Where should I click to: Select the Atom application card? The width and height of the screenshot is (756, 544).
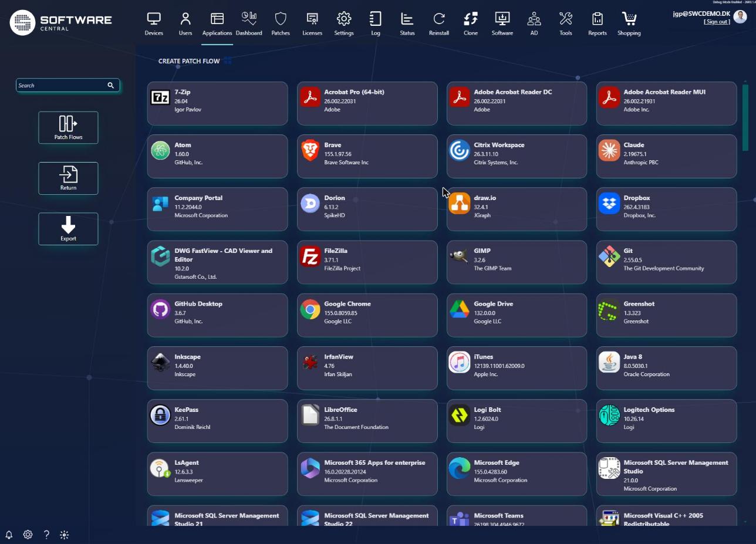(217, 156)
